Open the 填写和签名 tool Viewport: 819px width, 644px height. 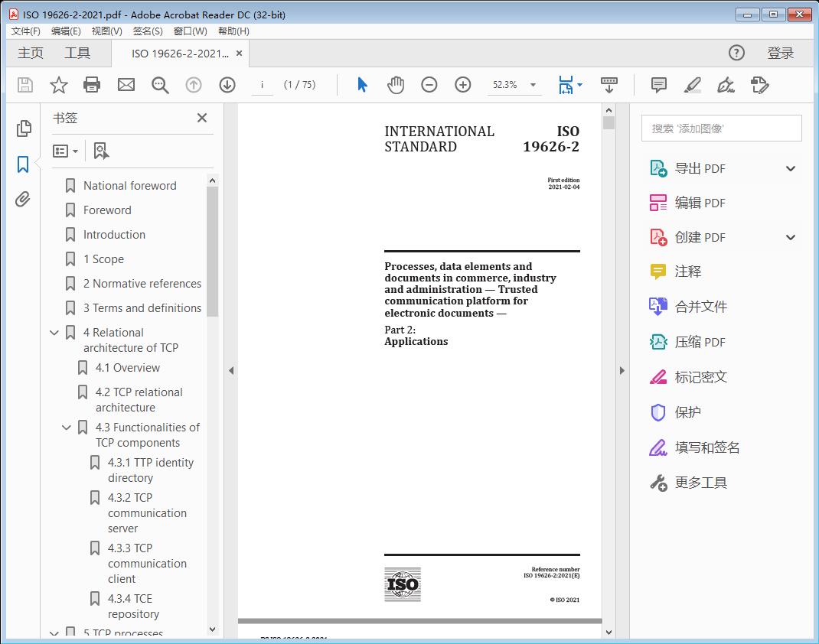coord(694,447)
